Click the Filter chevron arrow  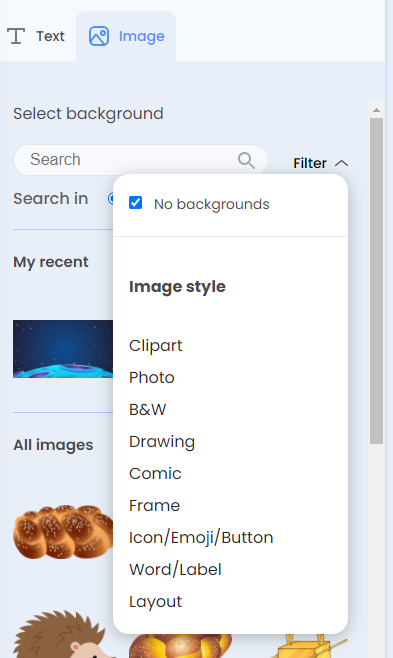[342, 163]
